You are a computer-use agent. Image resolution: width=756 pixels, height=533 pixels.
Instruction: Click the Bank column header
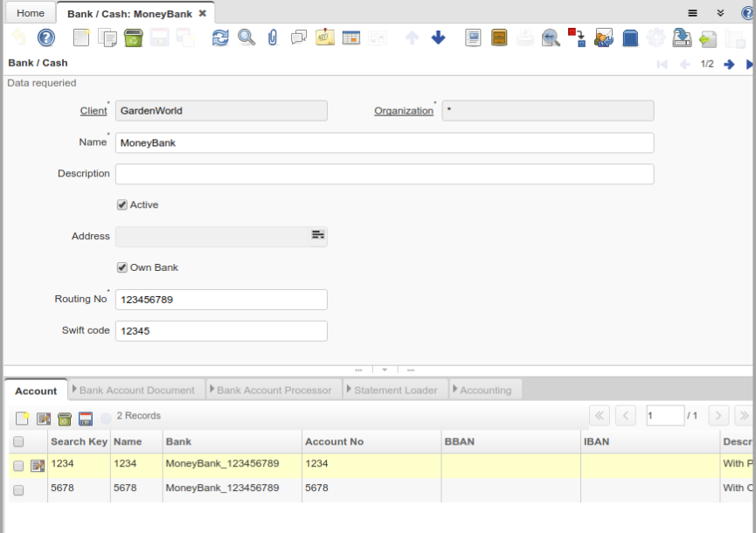[232, 441]
